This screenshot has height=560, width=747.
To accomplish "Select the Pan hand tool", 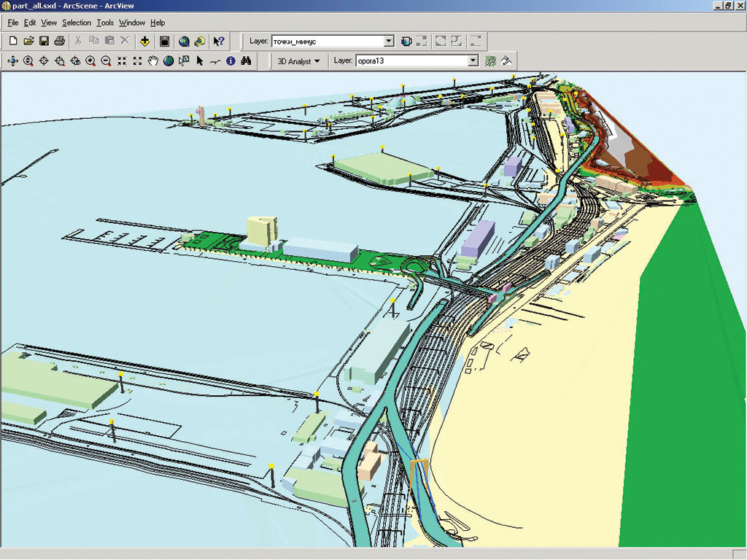I will 152,61.
